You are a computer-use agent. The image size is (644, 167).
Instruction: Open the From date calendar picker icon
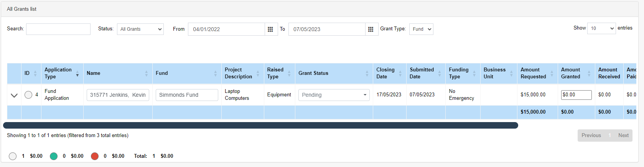[270, 29]
